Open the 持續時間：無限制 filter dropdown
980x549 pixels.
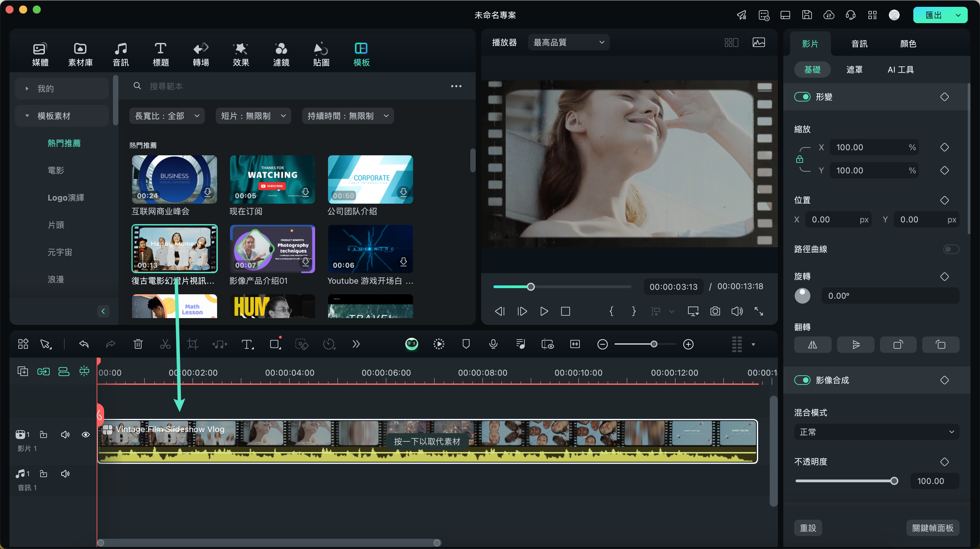click(348, 116)
